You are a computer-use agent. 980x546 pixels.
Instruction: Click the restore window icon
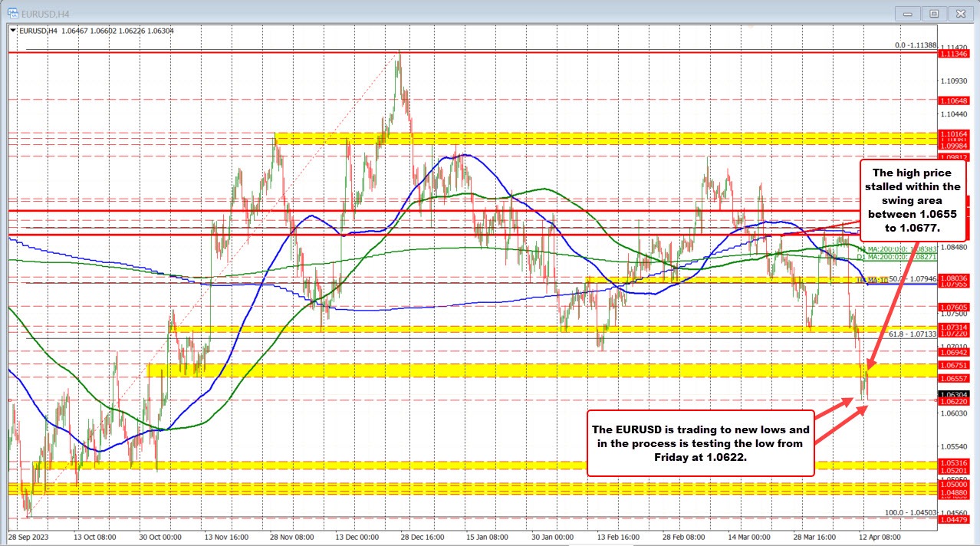tap(934, 13)
